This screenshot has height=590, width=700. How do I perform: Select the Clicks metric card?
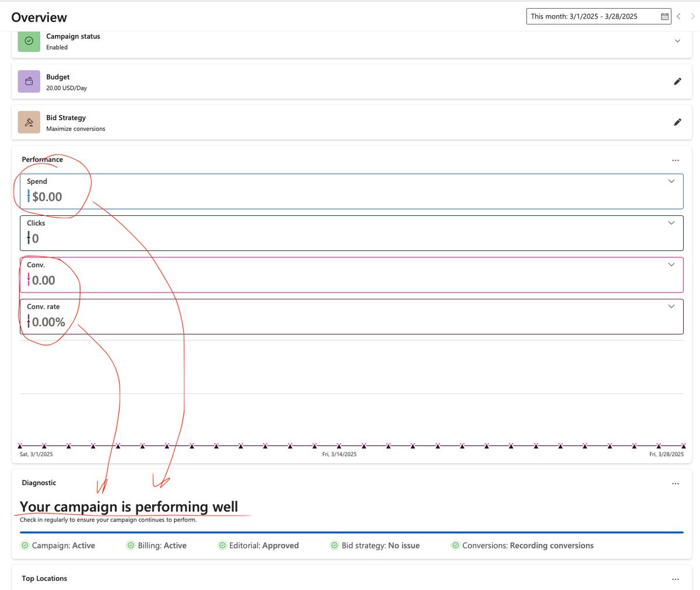[x=352, y=233]
